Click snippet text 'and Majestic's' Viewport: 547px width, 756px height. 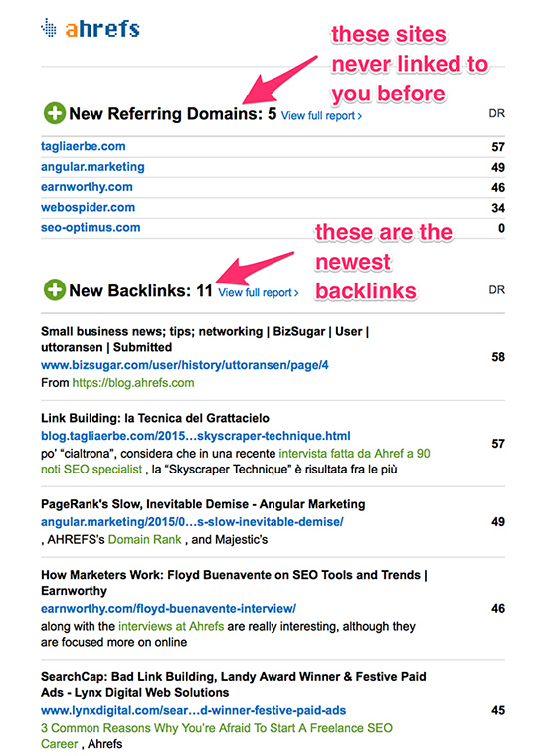click(x=230, y=539)
